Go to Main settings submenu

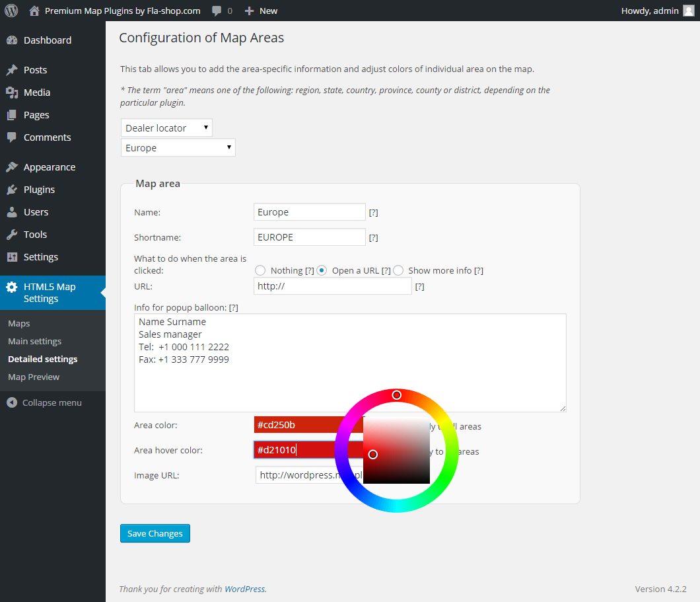(34, 342)
